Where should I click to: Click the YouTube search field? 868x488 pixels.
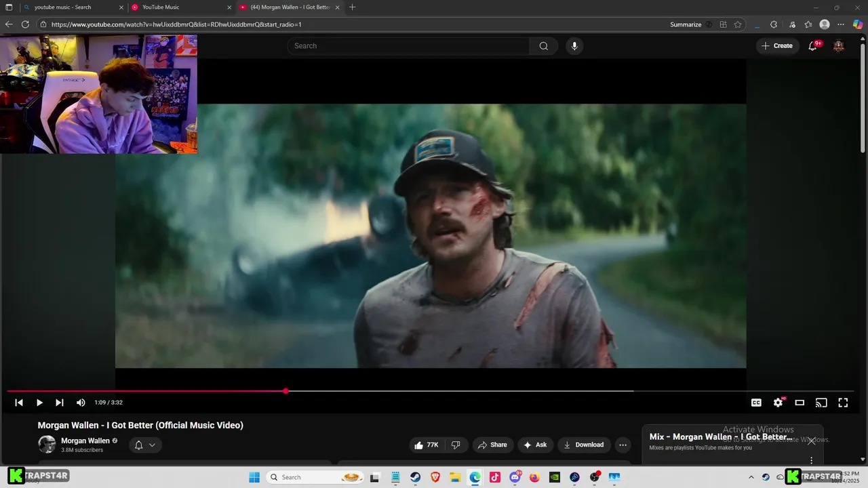point(408,46)
